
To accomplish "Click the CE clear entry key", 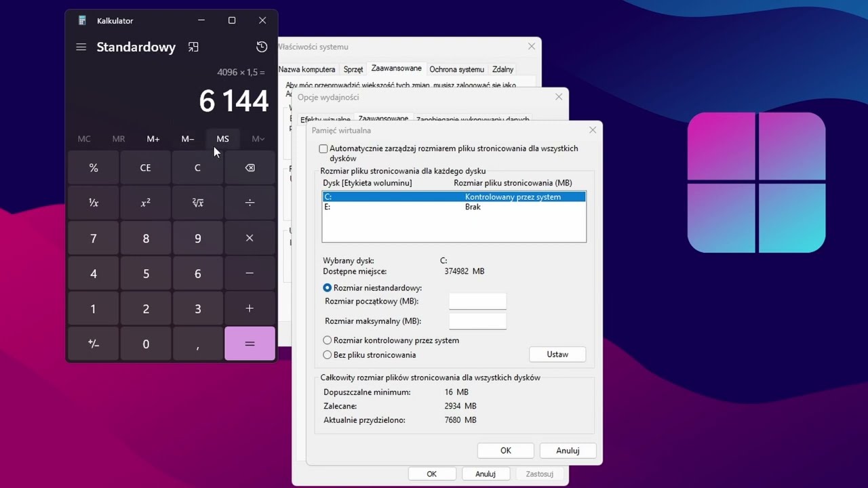I will [x=146, y=167].
